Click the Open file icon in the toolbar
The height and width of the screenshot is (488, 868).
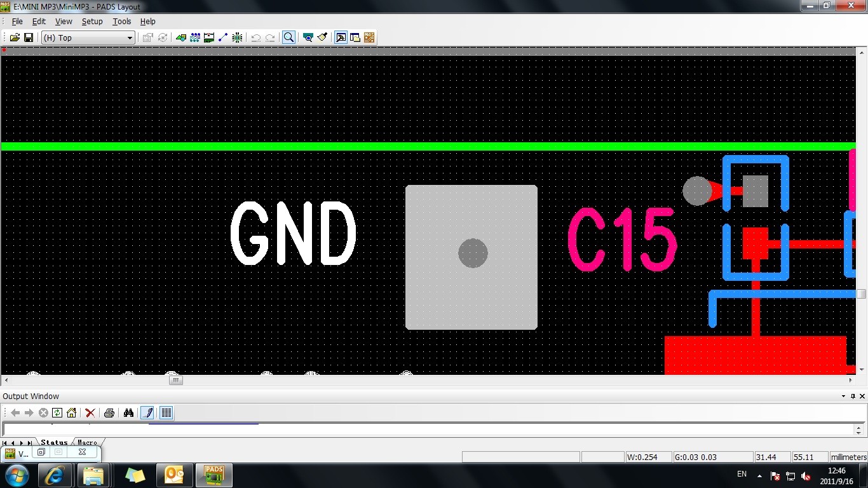[x=15, y=37]
